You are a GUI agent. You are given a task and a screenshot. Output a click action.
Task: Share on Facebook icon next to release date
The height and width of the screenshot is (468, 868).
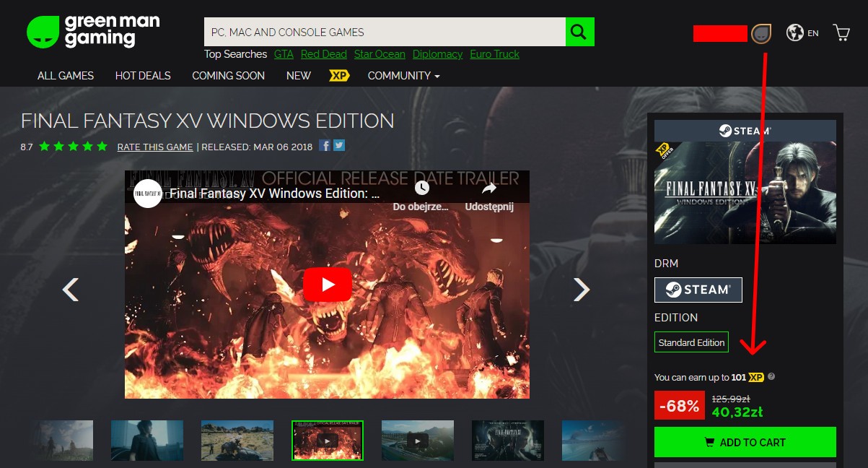[325, 146]
